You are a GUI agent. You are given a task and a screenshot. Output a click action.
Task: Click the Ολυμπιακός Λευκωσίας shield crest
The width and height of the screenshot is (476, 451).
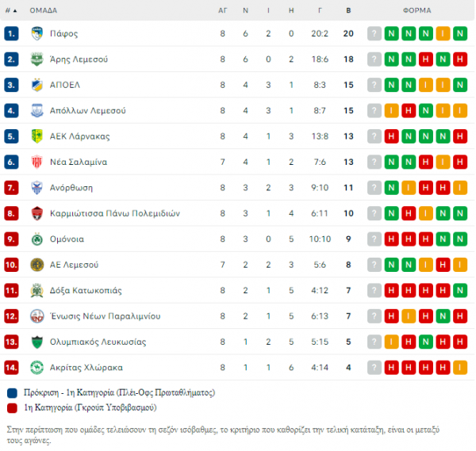tap(37, 342)
